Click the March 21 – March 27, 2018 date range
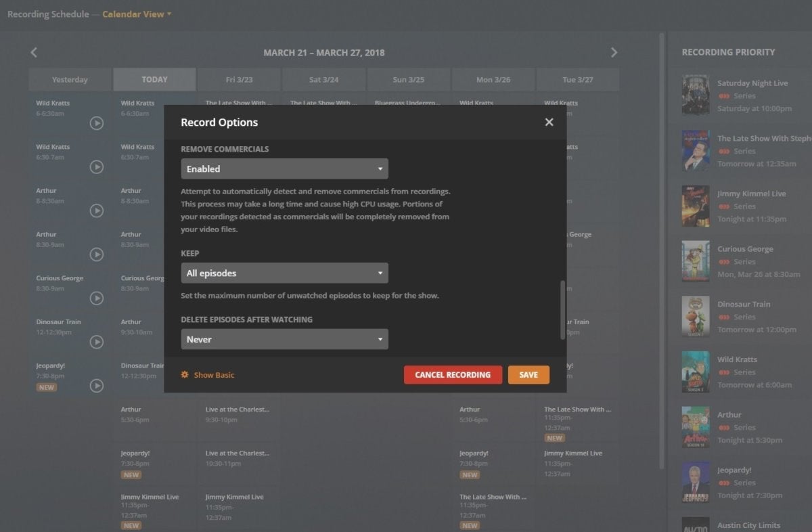 [324, 53]
